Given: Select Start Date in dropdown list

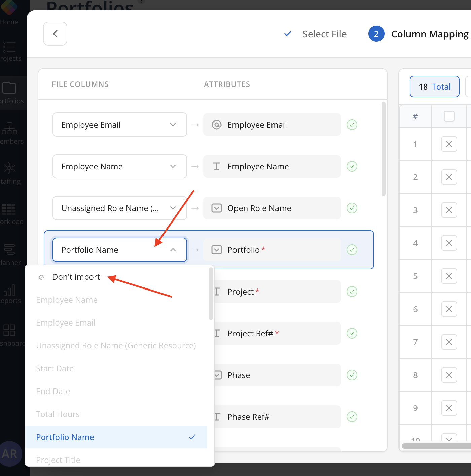Looking at the screenshot, I should 116,369.
